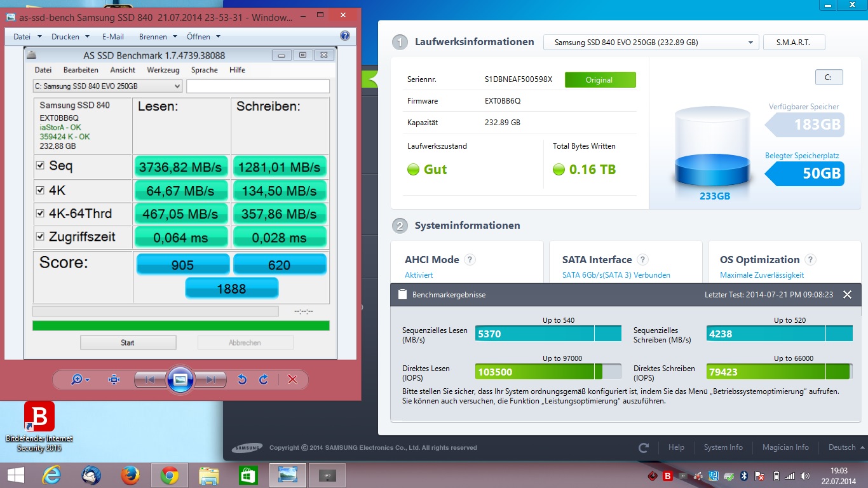Open the photo viewer zoom magnifier
The height and width of the screenshot is (488, 868).
pyautogui.click(x=81, y=379)
